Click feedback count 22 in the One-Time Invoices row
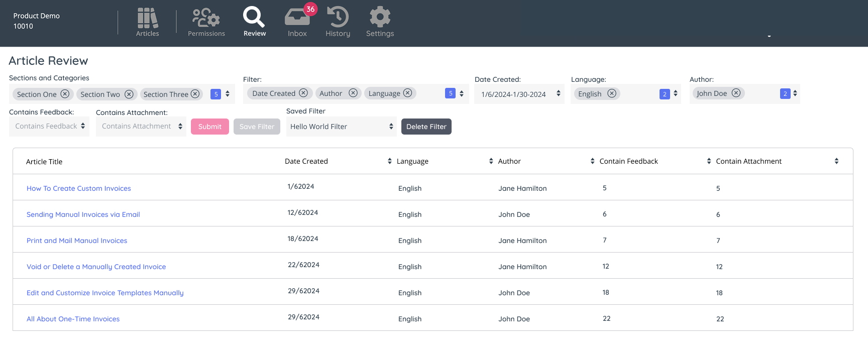Image resolution: width=868 pixels, height=353 pixels. click(607, 318)
